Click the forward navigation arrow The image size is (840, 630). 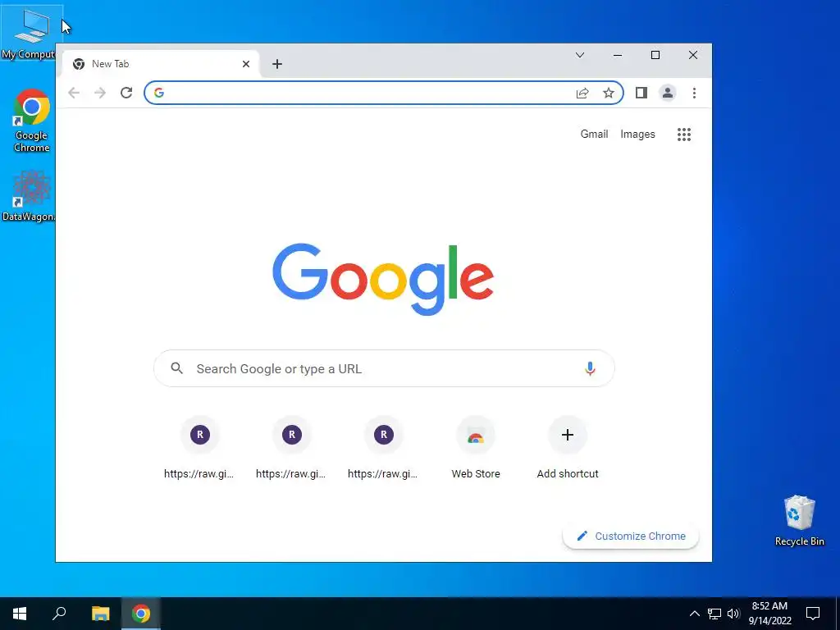(100, 93)
